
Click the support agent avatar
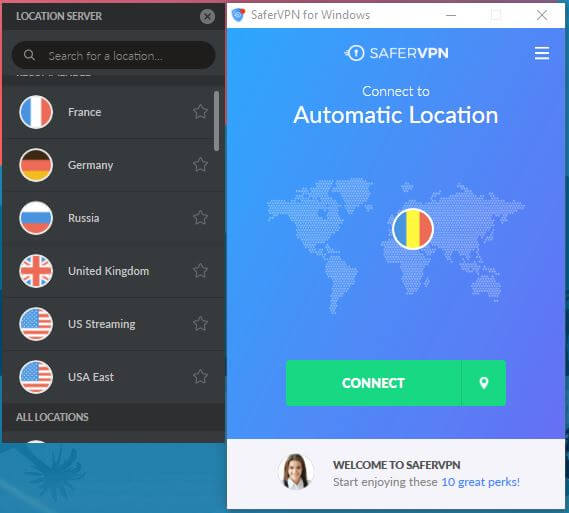(x=296, y=471)
